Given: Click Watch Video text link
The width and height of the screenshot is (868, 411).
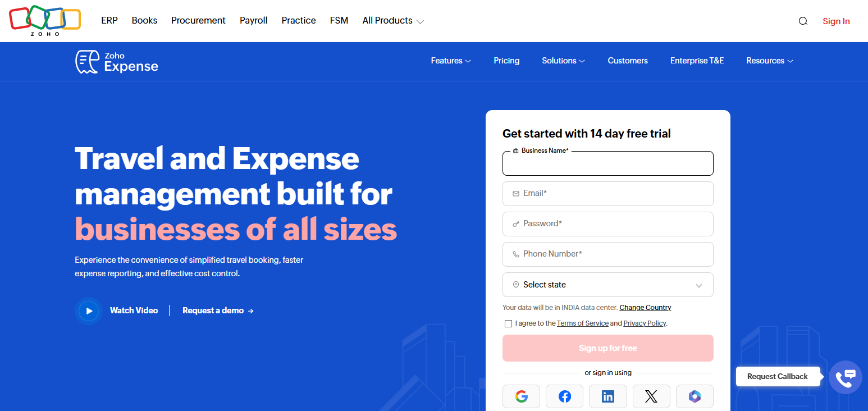Looking at the screenshot, I should (x=134, y=310).
